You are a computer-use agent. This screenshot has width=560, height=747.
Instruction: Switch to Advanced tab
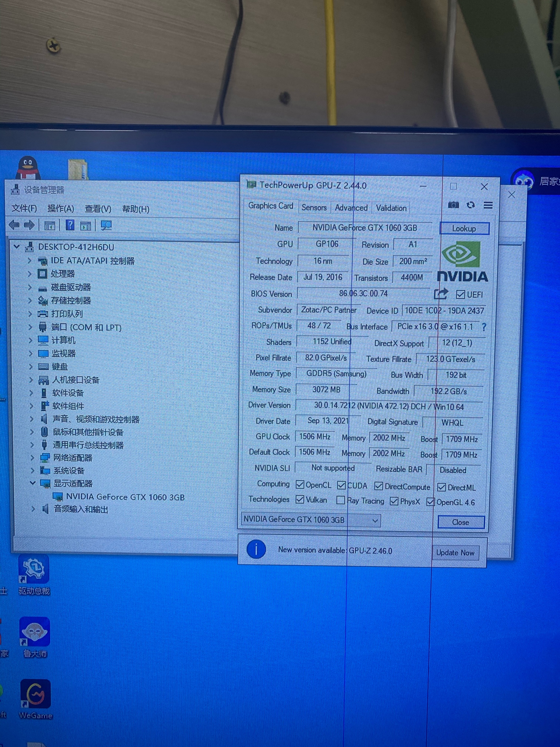351,208
